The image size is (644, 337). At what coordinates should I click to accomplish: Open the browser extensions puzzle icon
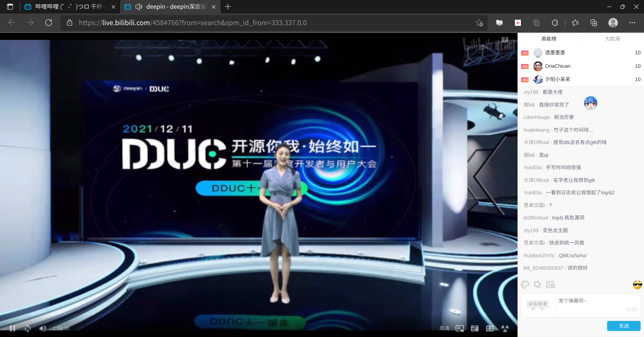click(x=555, y=23)
